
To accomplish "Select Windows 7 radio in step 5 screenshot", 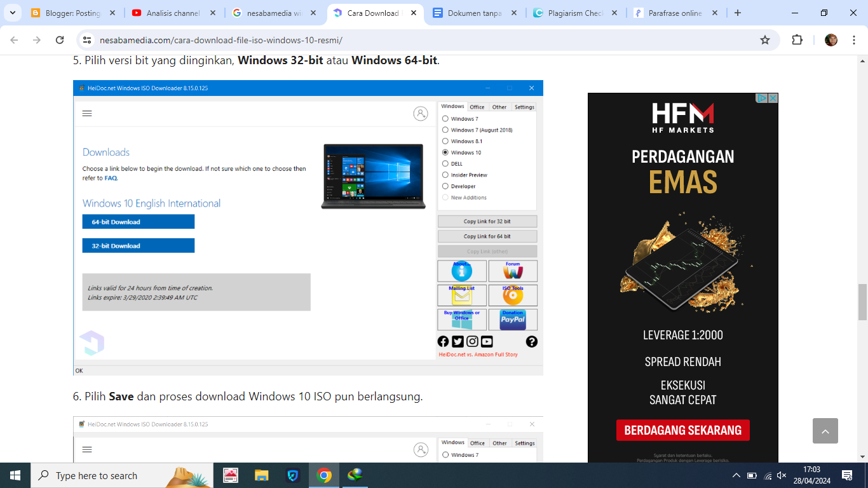I will (x=445, y=119).
